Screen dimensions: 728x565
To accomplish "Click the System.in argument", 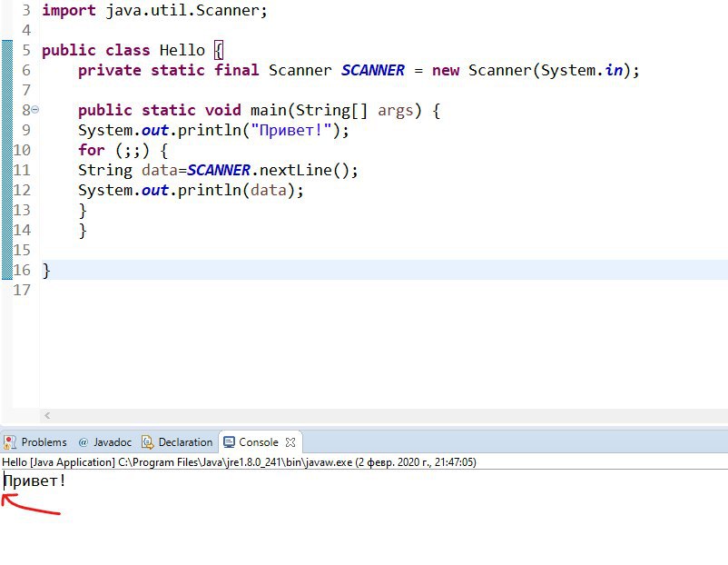I will click(582, 70).
